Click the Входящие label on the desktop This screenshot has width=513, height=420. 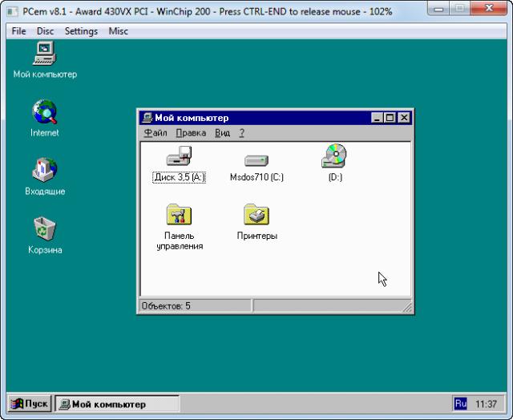coord(45,192)
